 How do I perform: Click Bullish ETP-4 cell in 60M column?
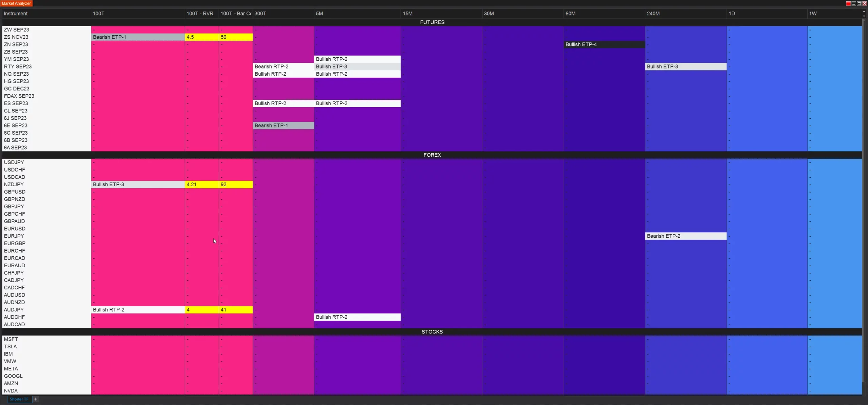pyautogui.click(x=604, y=44)
